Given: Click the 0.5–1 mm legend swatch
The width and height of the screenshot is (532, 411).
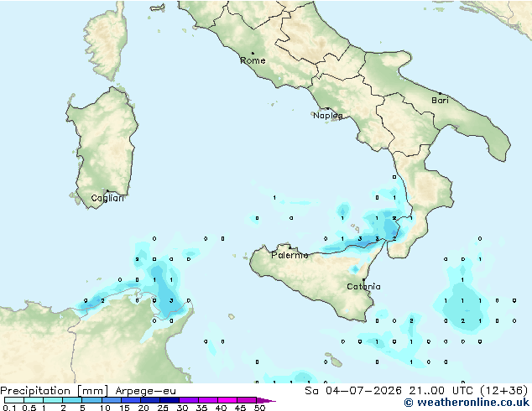Looking at the screenshot, I should pyautogui.click(x=34, y=400).
